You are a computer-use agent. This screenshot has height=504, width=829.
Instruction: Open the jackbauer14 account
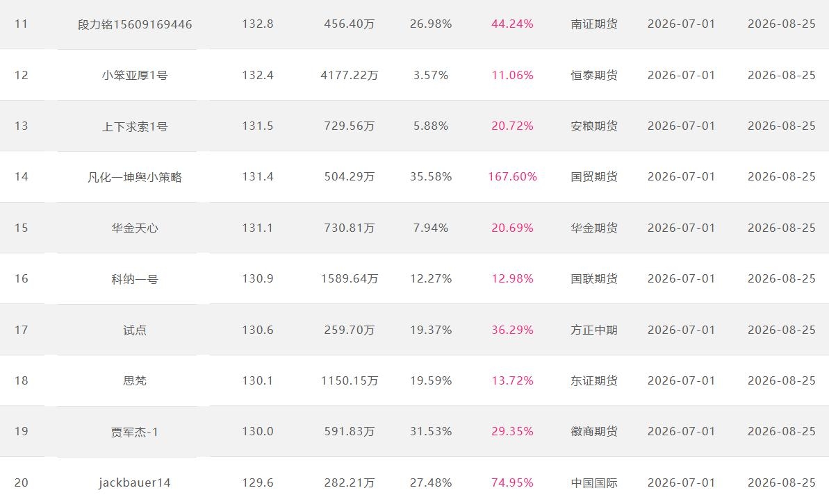135,483
